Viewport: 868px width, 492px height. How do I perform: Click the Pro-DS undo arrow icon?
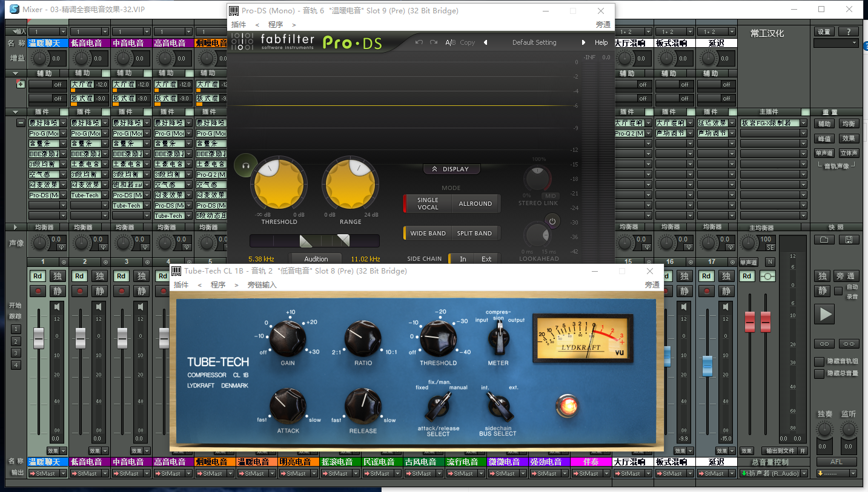click(x=419, y=42)
